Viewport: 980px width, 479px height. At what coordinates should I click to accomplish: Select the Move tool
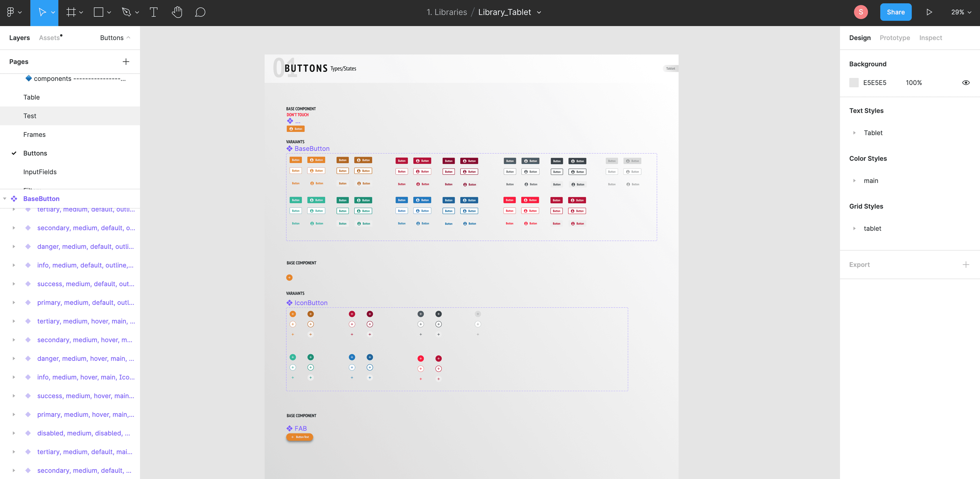pos(42,12)
